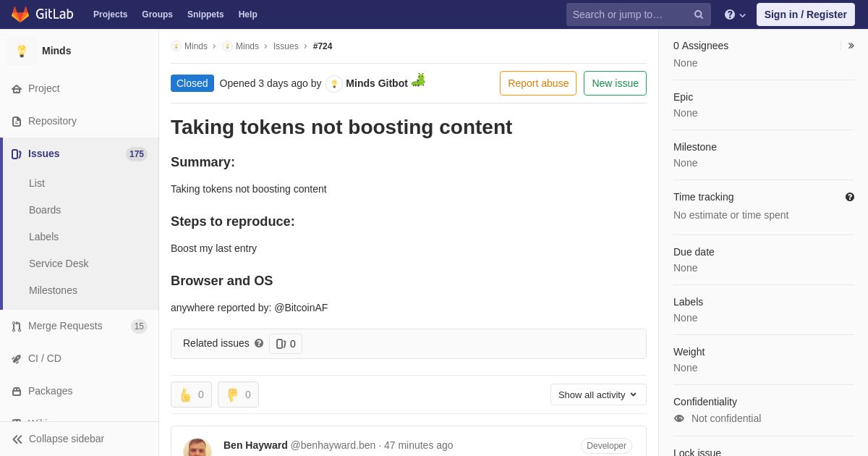Click the No estimate or time spent text
This screenshot has height=456, width=868.
tap(731, 215)
